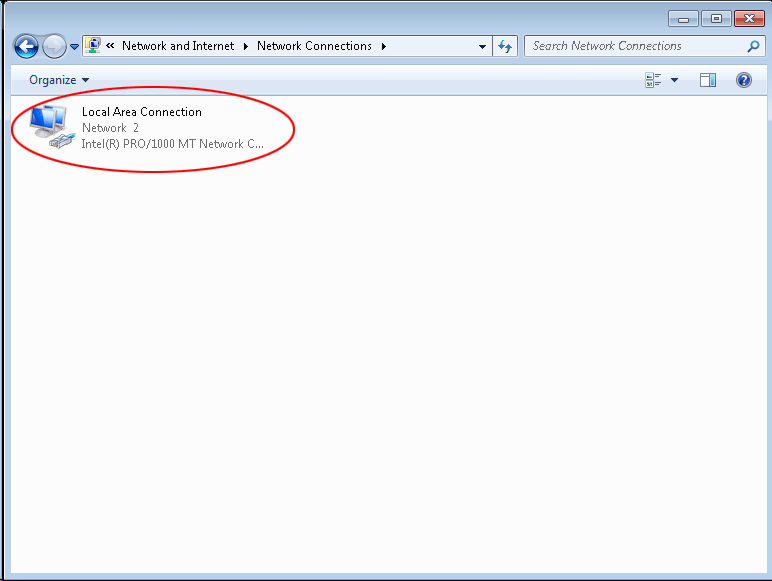Open recent pages dropdown beside Forward

(x=74, y=47)
